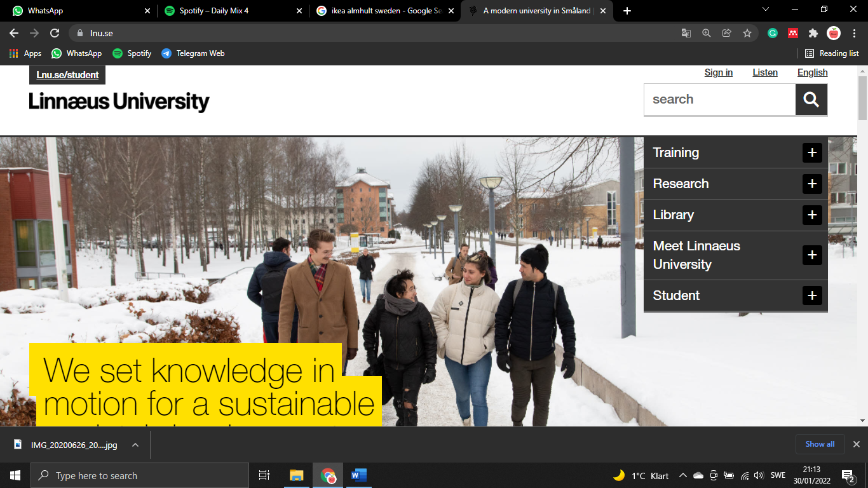Expand the Research menu section
Viewport: 868px width, 488px height.
(811, 184)
